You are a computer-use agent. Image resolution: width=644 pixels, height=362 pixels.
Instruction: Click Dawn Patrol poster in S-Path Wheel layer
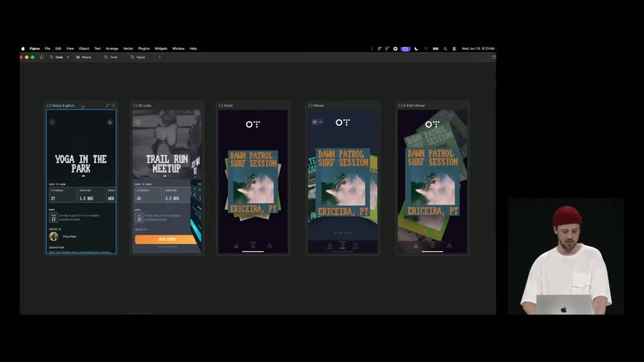pos(433,182)
